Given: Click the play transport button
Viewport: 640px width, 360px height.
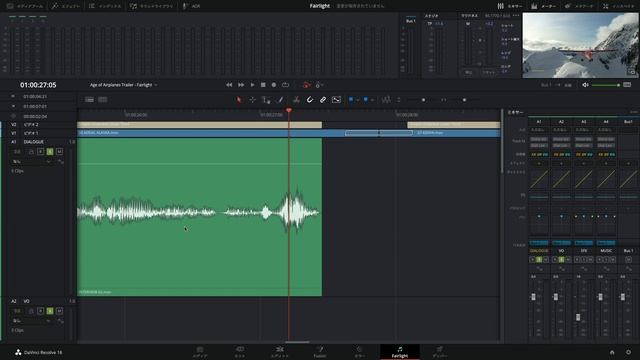Looking at the screenshot, I should pos(252,85).
